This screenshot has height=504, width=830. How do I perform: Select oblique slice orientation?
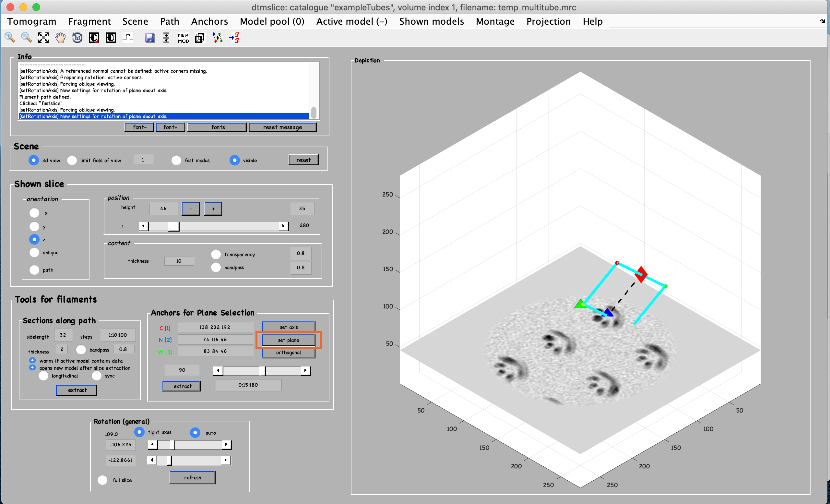coord(34,252)
